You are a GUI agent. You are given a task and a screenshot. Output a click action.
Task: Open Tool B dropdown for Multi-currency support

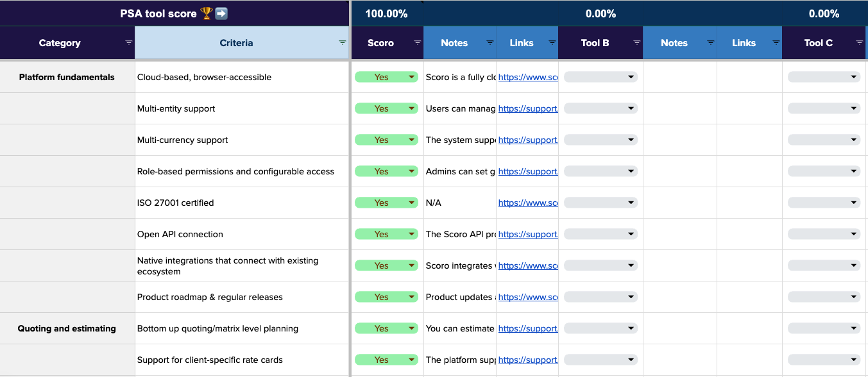[600, 140]
